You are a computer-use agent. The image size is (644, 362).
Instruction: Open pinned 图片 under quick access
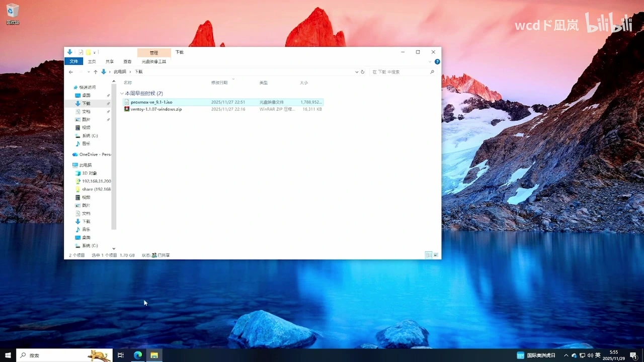click(x=87, y=120)
